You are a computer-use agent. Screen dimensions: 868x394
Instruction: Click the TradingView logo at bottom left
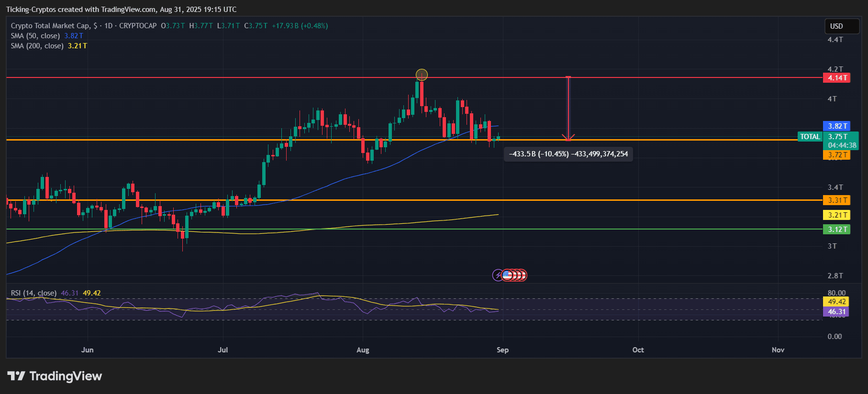pos(55,376)
